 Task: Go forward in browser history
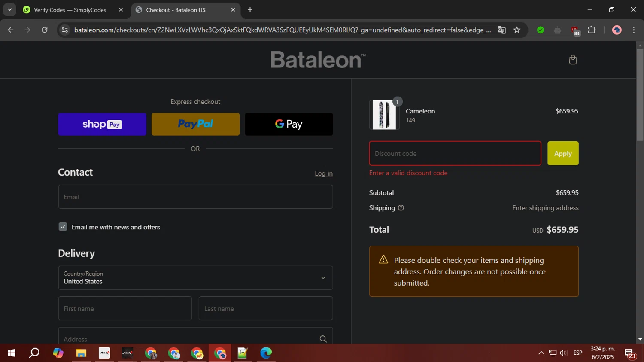(27, 30)
